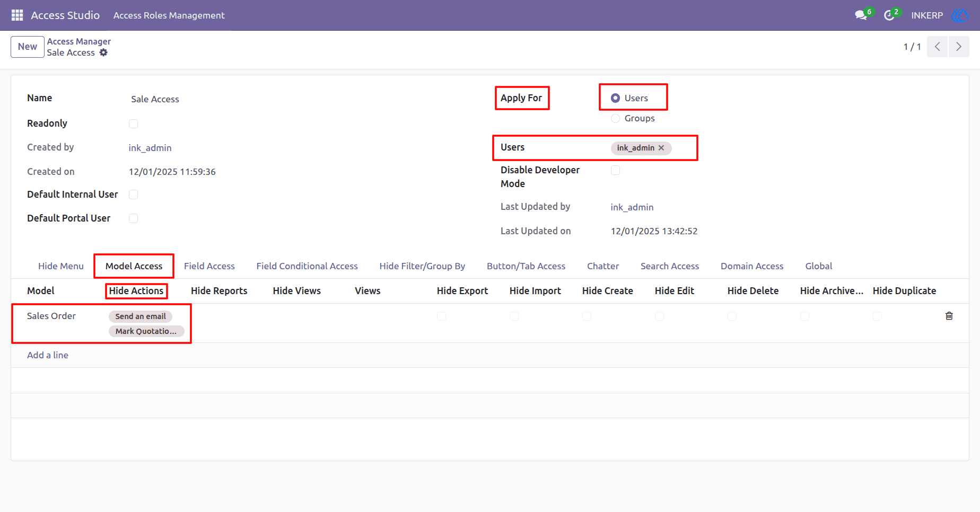This screenshot has width=980, height=512.
Task: Switch to the Model Access tab
Action: coord(134,266)
